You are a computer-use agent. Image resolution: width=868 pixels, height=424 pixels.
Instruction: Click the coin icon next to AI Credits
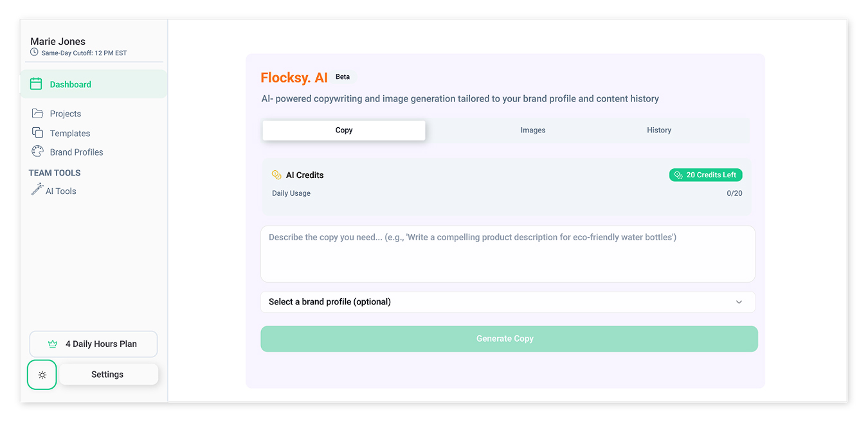(276, 174)
